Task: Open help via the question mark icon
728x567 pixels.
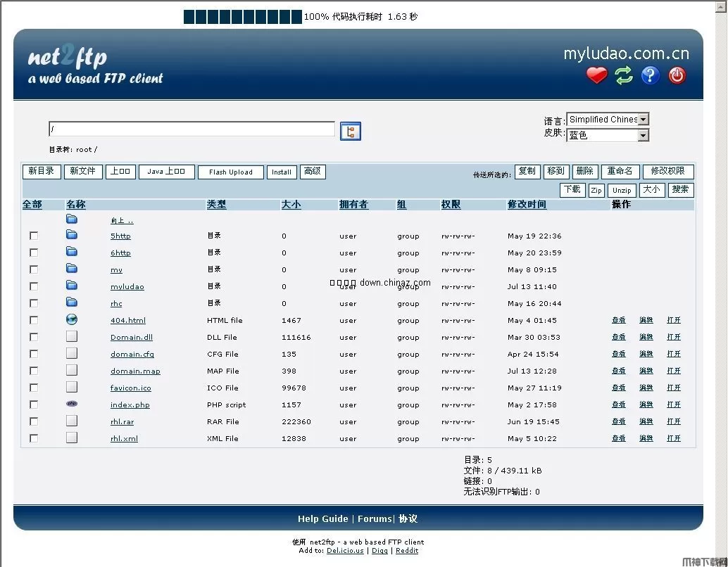Action: pos(650,76)
